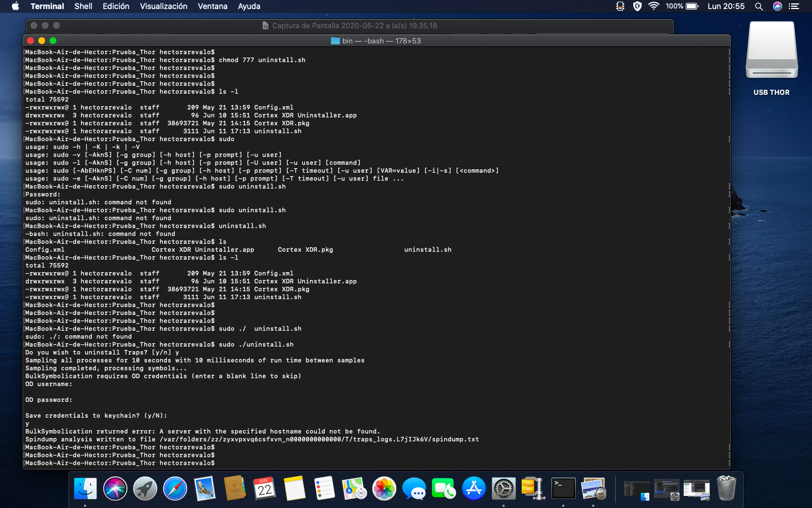Restore minimized window thumbnail next to Trash
The height and width of the screenshot is (508, 812).
[x=696, y=490]
